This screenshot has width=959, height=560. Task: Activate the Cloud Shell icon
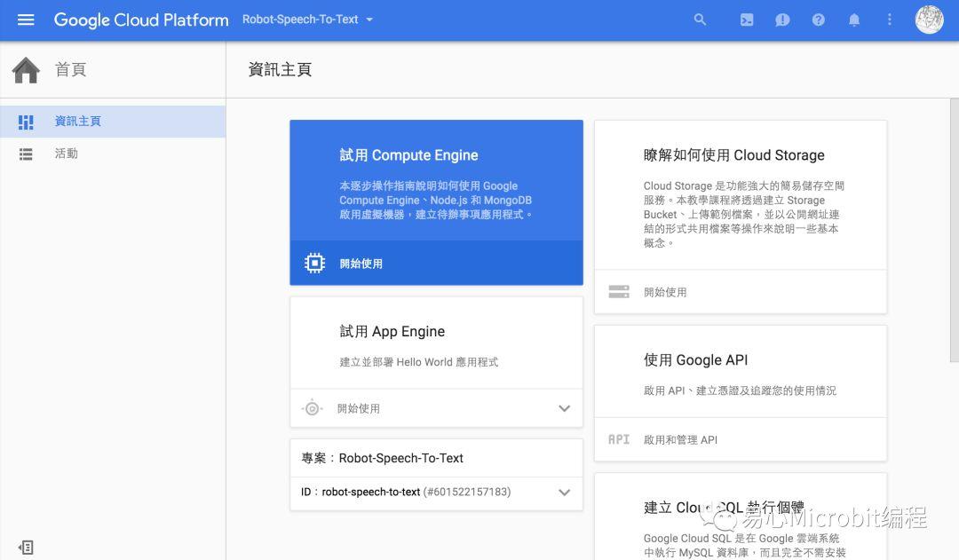[747, 20]
